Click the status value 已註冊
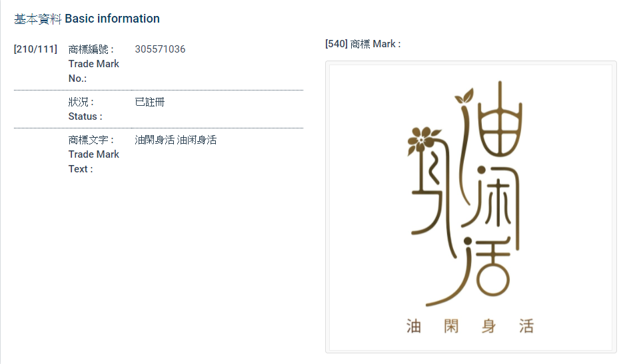 pos(149,102)
